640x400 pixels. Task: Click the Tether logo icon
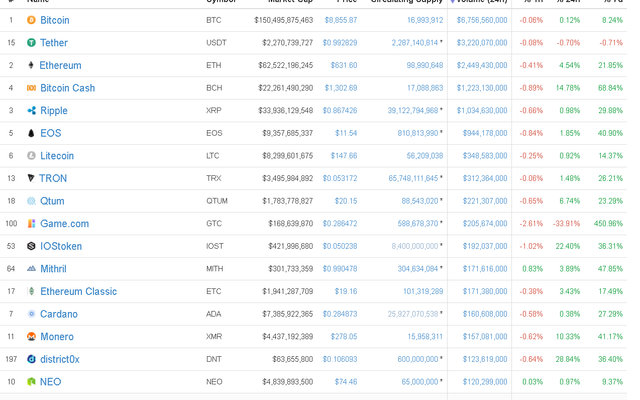point(31,42)
